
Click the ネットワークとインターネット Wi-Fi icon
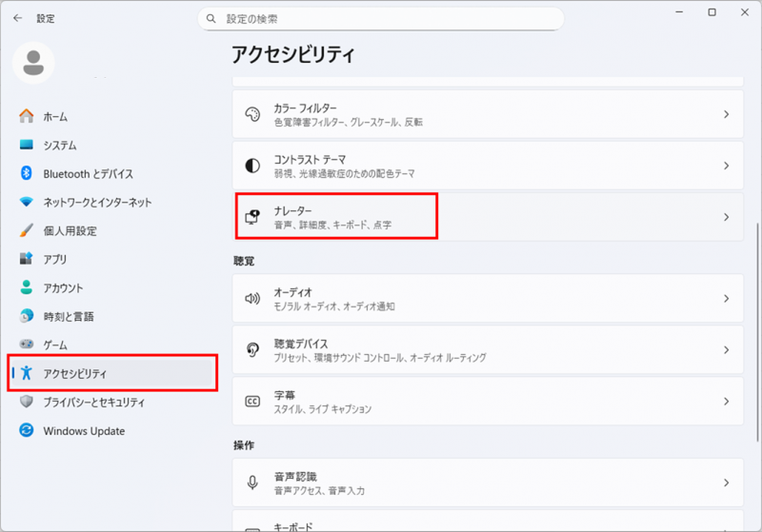pos(27,203)
